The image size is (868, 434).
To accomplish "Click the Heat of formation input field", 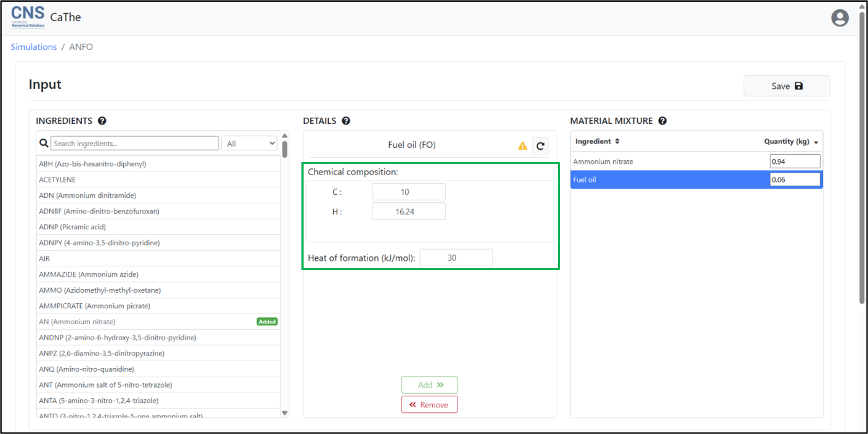I will [x=456, y=258].
